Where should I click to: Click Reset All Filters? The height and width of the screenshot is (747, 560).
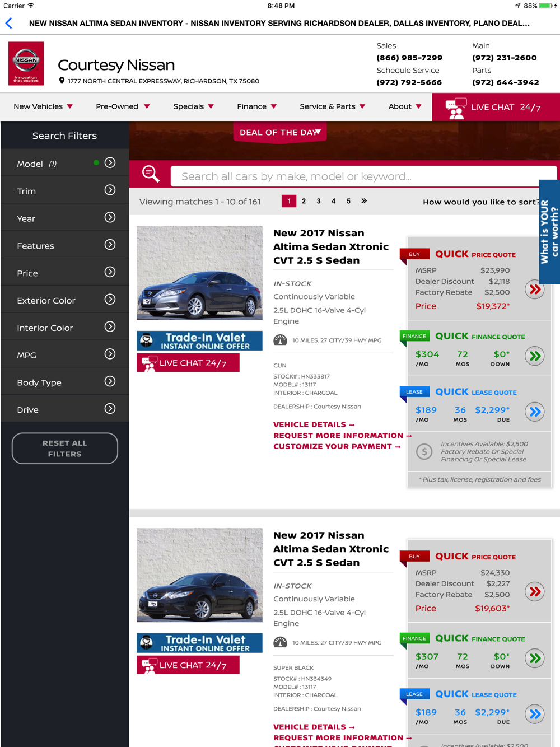[x=65, y=449]
